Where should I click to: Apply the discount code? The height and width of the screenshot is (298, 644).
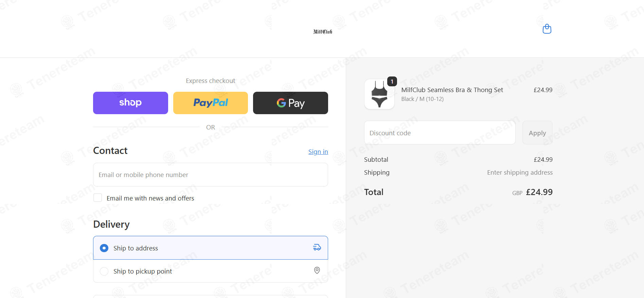[x=537, y=133]
